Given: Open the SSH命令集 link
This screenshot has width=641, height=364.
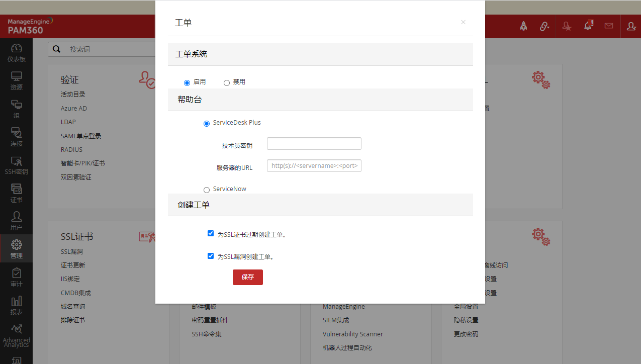Looking at the screenshot, I should pyautogui.click(x=207, y=334).
